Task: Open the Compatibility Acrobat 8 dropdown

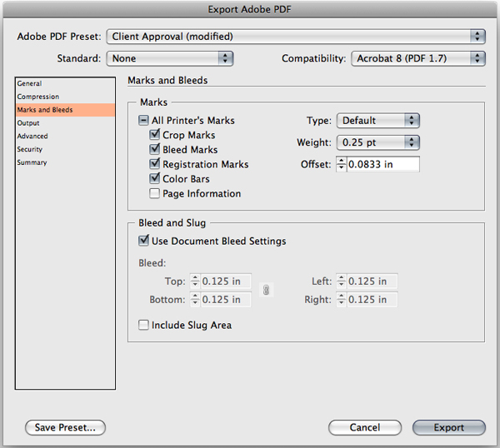Action: coord(418,58)
